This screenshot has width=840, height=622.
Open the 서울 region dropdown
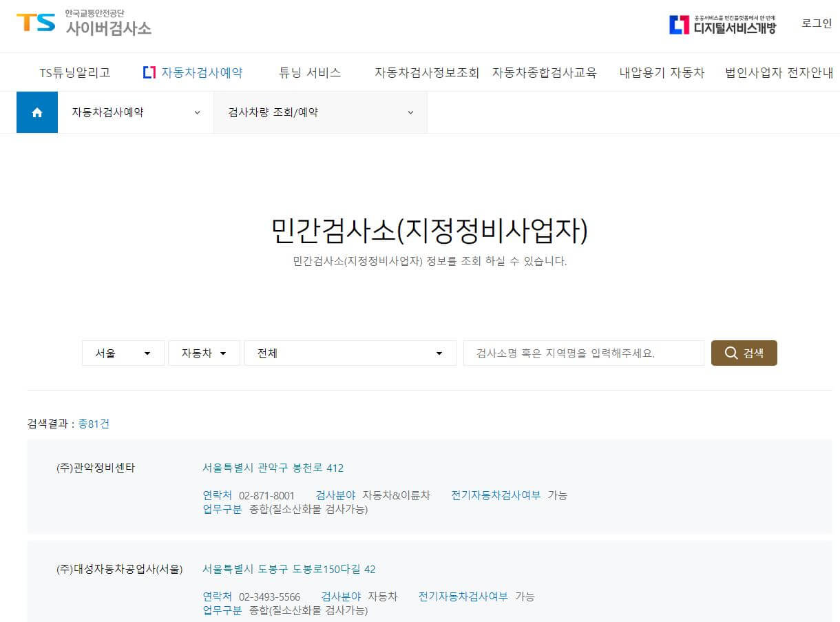123,353
